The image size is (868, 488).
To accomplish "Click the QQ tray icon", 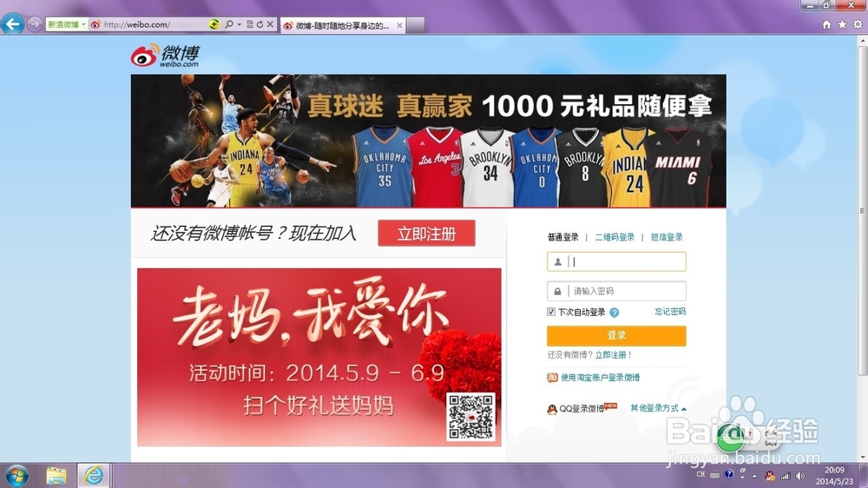I will click(770, 476).
